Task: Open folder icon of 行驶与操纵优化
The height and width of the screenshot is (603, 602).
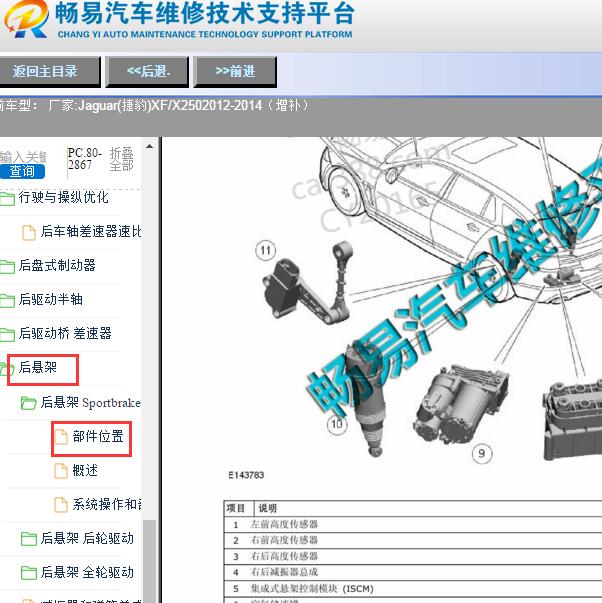Action: pos(7,199)
